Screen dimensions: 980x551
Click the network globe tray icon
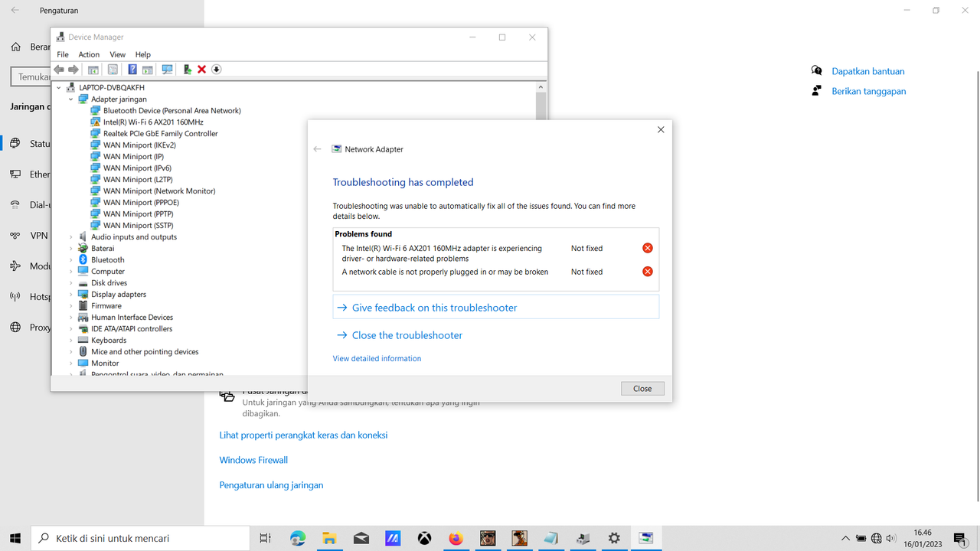click(x=877, y=538)
